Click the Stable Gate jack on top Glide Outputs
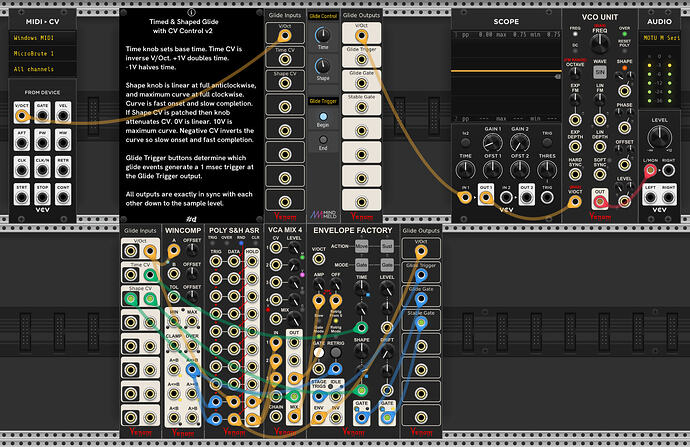Screen dimensions: 690x447 [361, 107]
